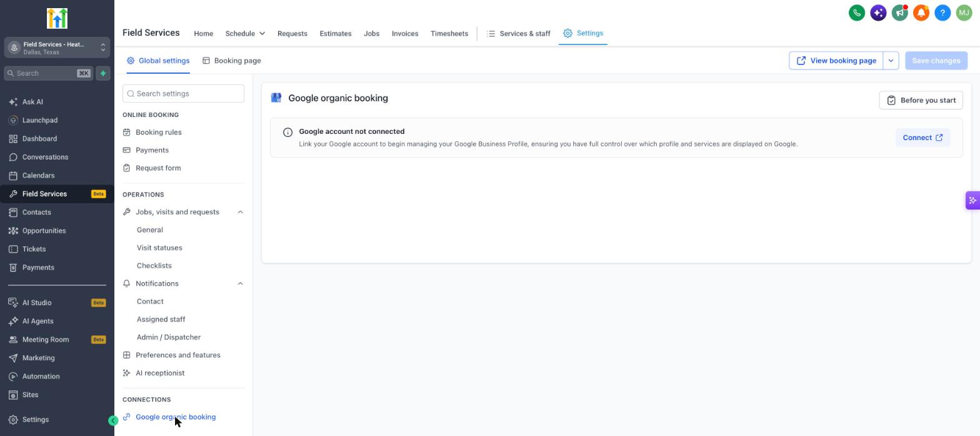Open Admin / Dispatcher notifications
Viewport: 980px width, 436px height.
pyautogui.click(x=169, y=337)
